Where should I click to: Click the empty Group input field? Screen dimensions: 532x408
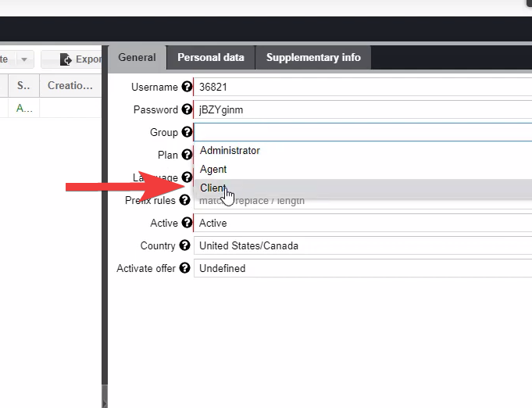362,132
